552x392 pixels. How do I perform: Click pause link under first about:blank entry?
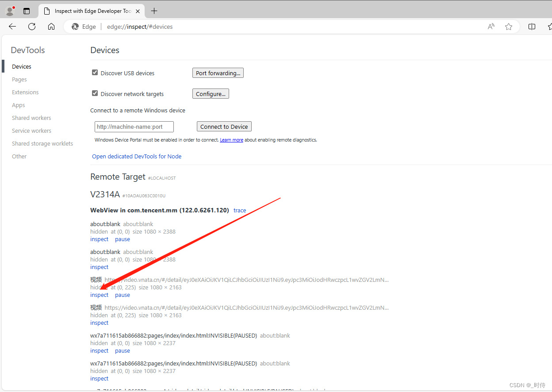(123, 239)
